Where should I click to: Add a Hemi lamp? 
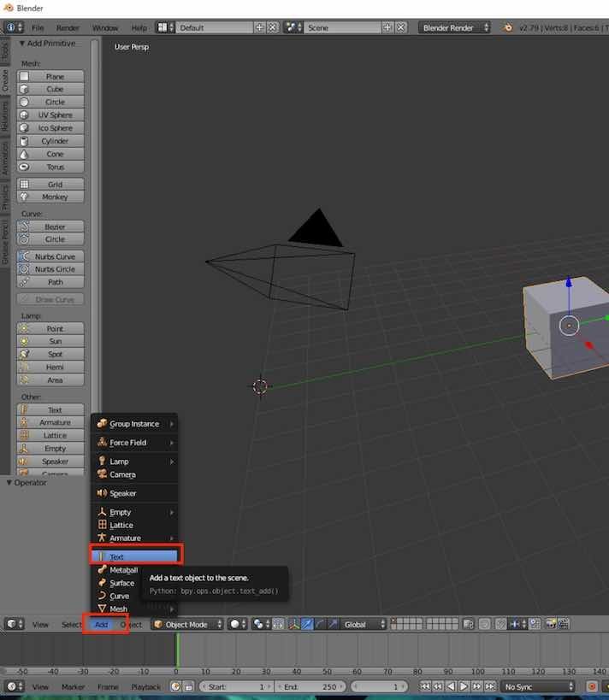click(50, 367)
